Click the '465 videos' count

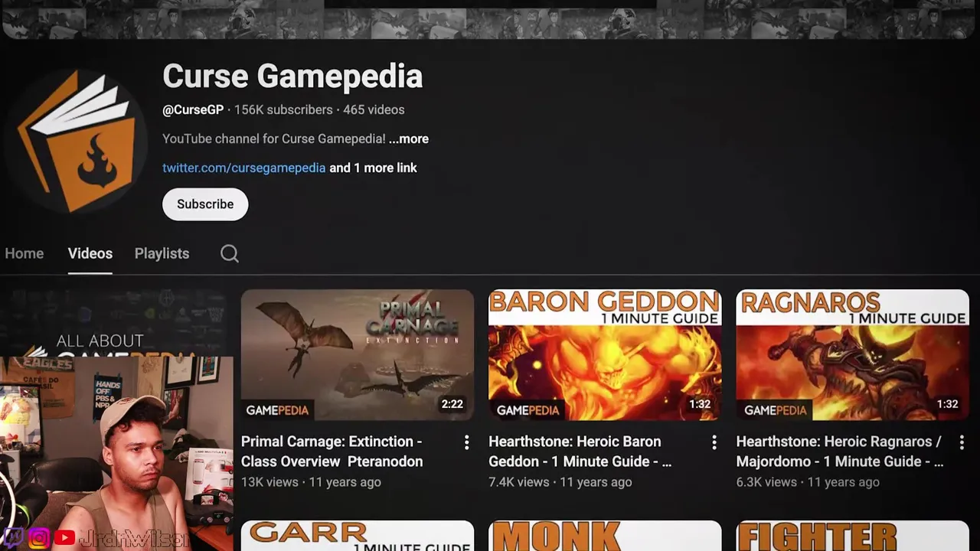(374, 109)
